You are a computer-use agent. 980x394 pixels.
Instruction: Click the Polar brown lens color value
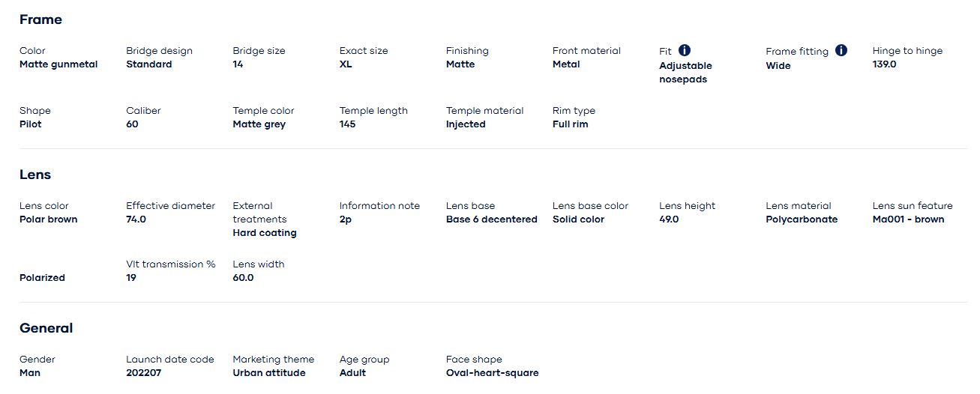tap(48, 219)
